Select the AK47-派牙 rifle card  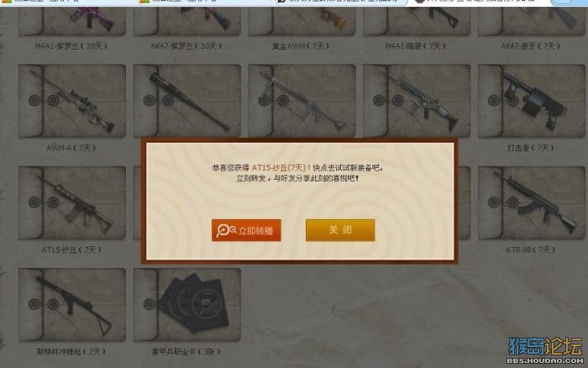tap(532, 21)
